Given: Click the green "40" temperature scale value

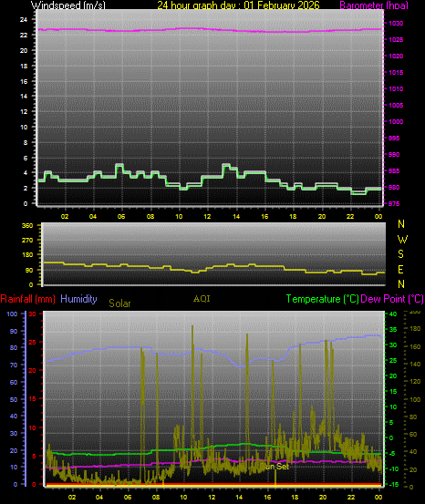Looking at the screenshot, I should tap(393, 314).
